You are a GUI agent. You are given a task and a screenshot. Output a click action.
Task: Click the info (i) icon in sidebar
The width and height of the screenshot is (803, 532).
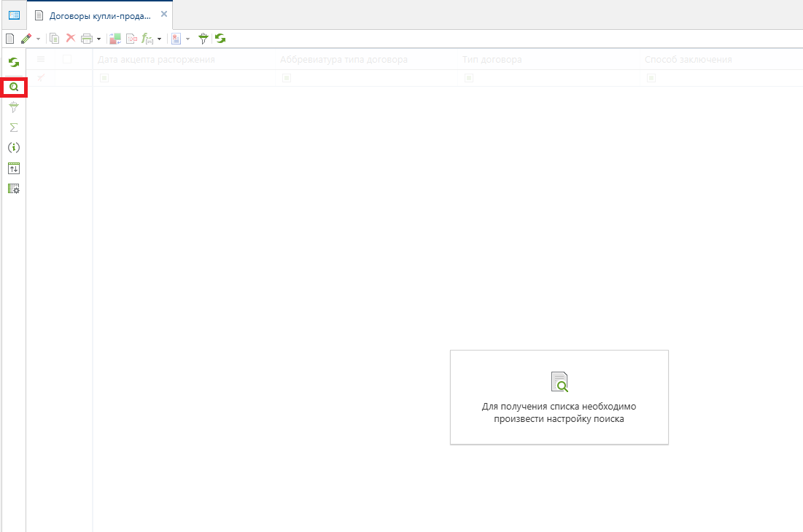[x=14, y=148]
